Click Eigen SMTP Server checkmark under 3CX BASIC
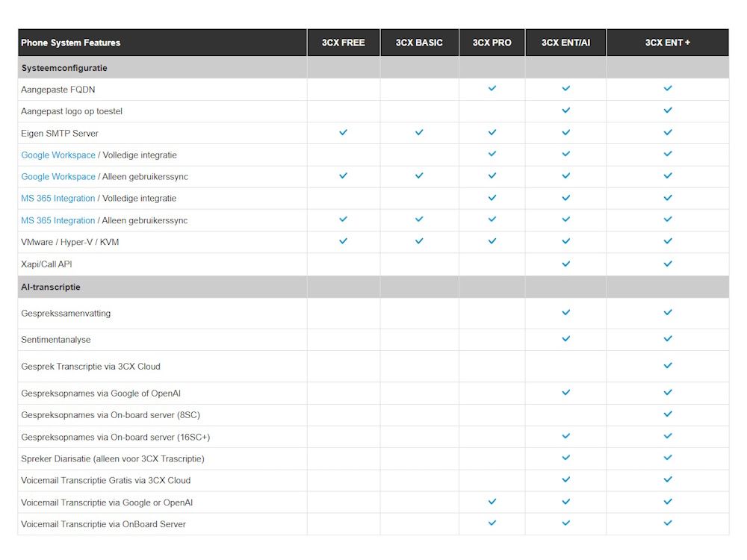747x560 pixels. pos(419,132)
